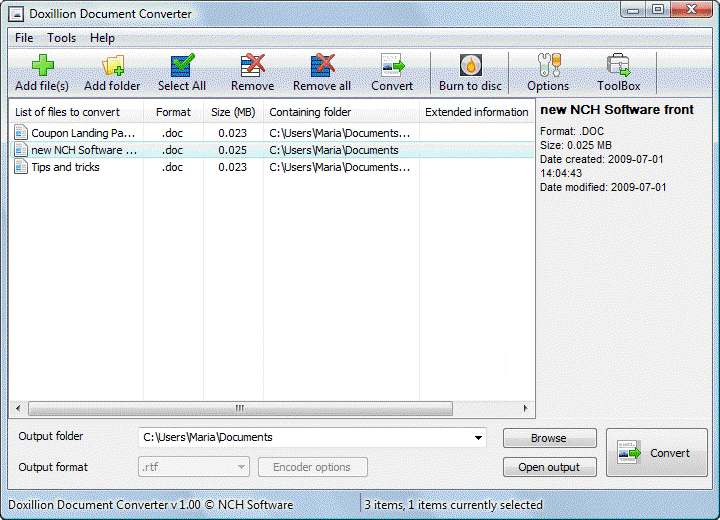Image resolution: width=720 pixels, height=520 pixels.
Task: Click the document icon beside new NCH Software
Action: click(21, 150)
